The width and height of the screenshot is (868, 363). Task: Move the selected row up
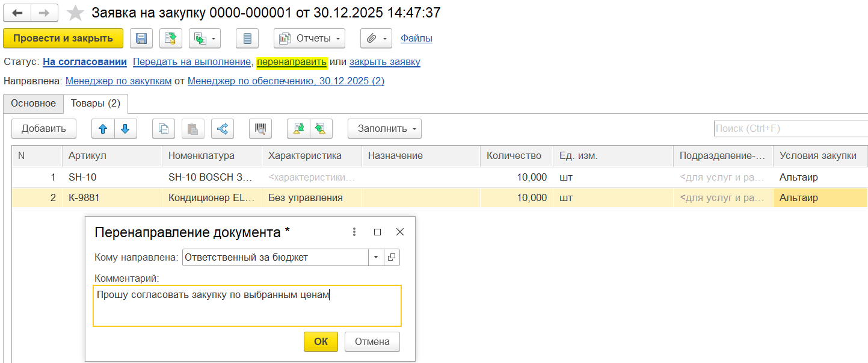coord(102,128)
